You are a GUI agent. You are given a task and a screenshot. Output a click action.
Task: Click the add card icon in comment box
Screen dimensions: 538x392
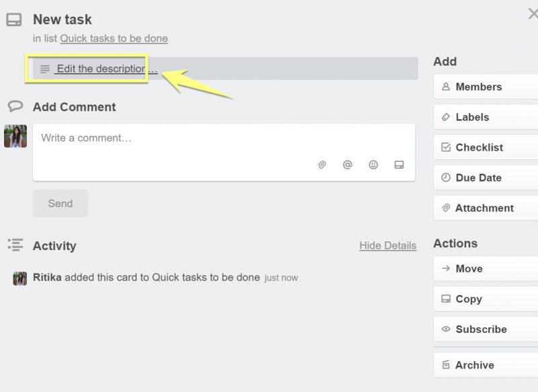tap(399, 165)
